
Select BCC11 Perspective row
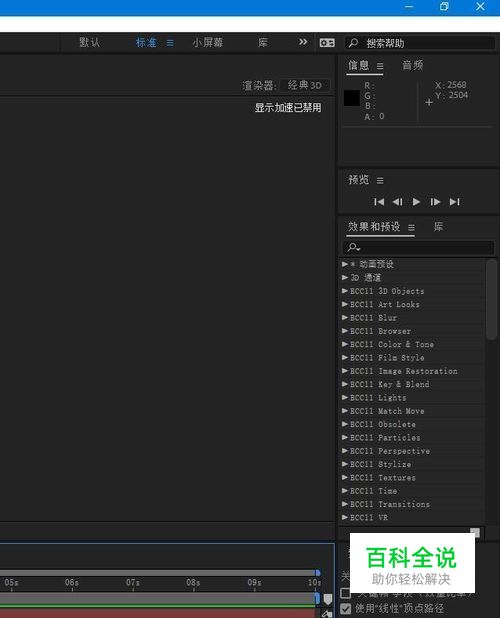pos(412,451)
